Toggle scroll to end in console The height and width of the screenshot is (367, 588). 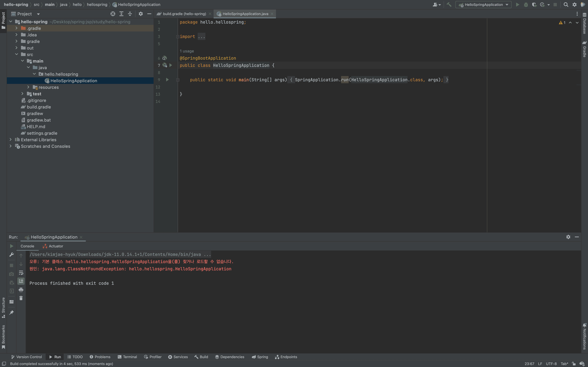21,281
